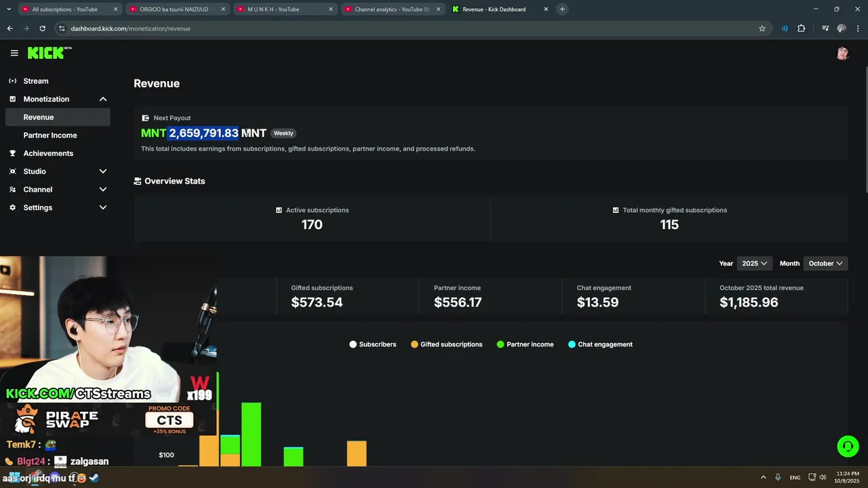Open the network display tray icon
Viewport: 868px width, 488px height.
pyautogui.click(x=812, y=477)
